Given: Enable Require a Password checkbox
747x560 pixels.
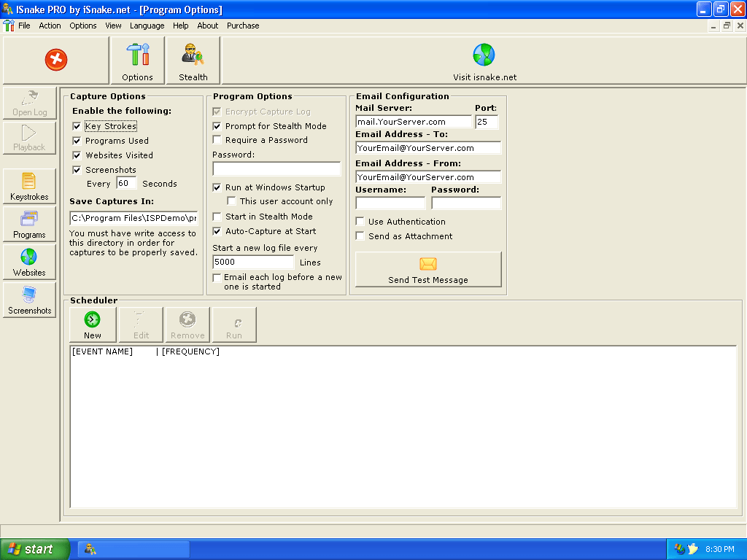Looking at the screenshot, I should (217, 140).
